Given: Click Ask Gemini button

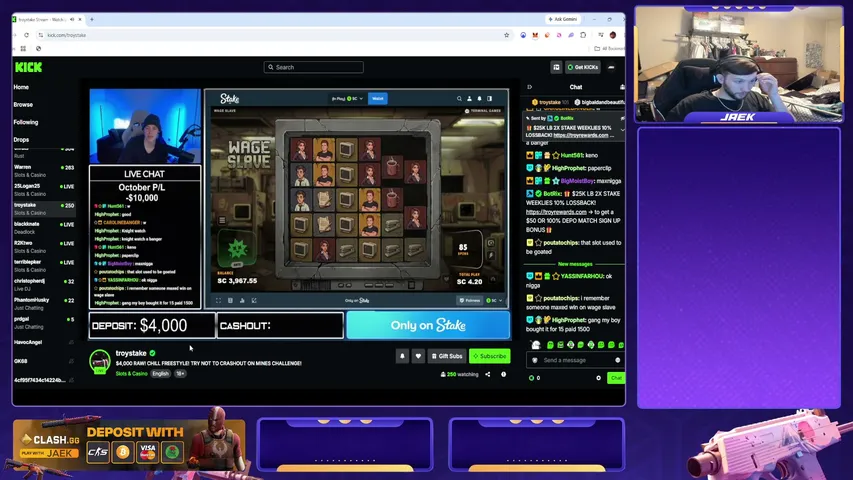Looking at the screenshot, I should pyautogui.click(x=563, y=19).
